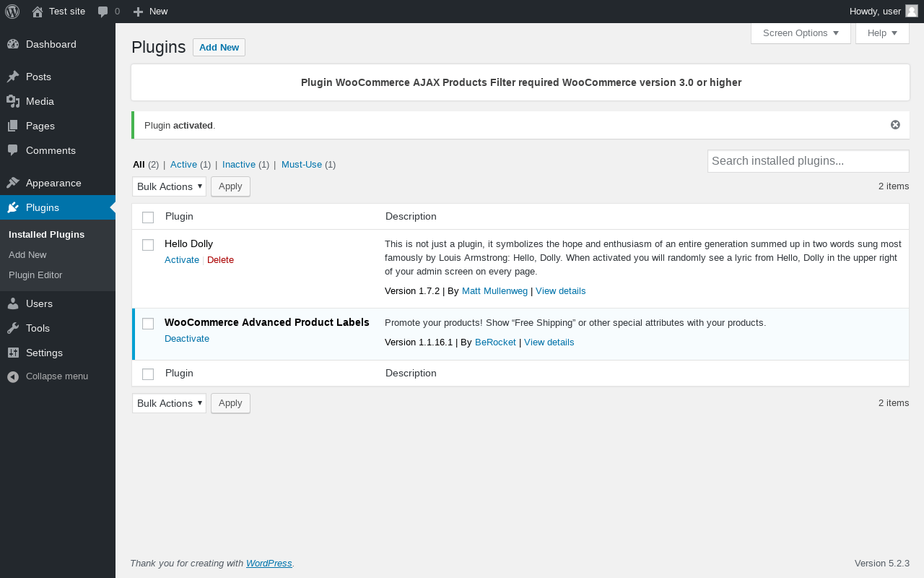Click the Version 5.2.3 footer text
The width and height of the screenshot is (924, 578).
coord(882,564)
